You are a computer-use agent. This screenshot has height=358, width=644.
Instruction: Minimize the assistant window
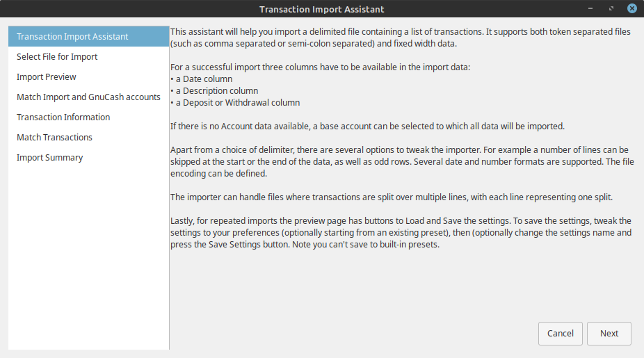(590, 9)
